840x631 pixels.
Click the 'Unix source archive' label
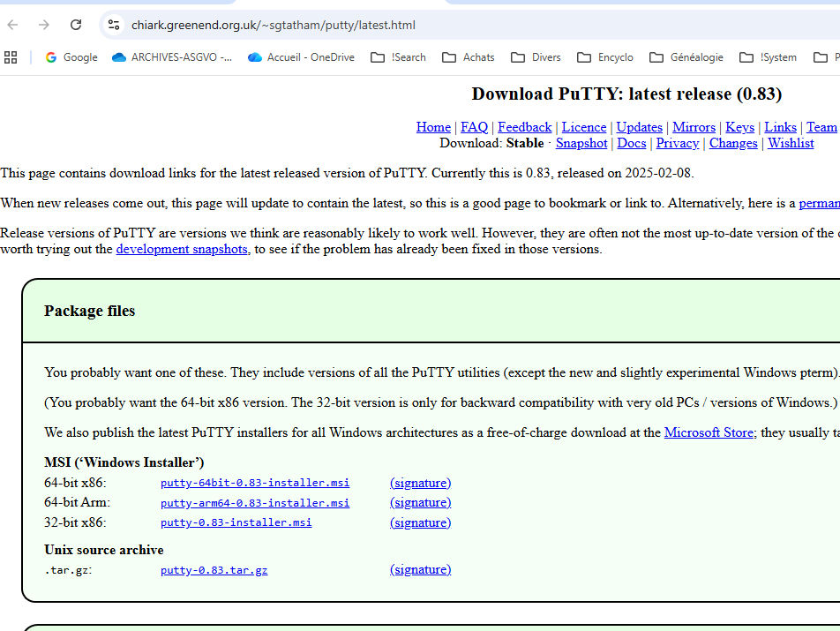pyautogui.click(x=104, y=550)
